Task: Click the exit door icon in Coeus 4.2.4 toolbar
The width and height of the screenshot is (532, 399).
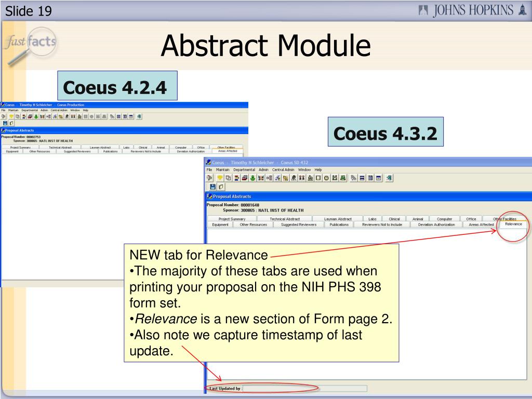Action: point(139,116)
